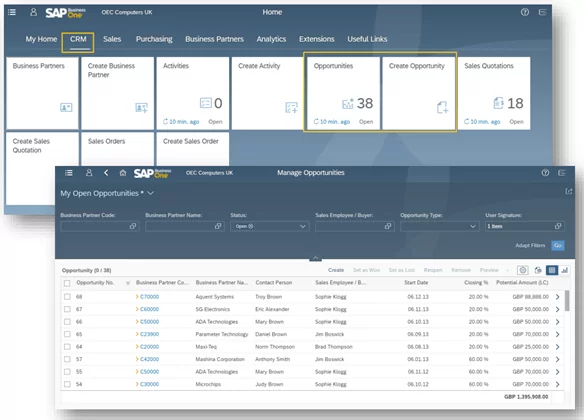Open the Purchasing tab

click(x=154, y=39)
